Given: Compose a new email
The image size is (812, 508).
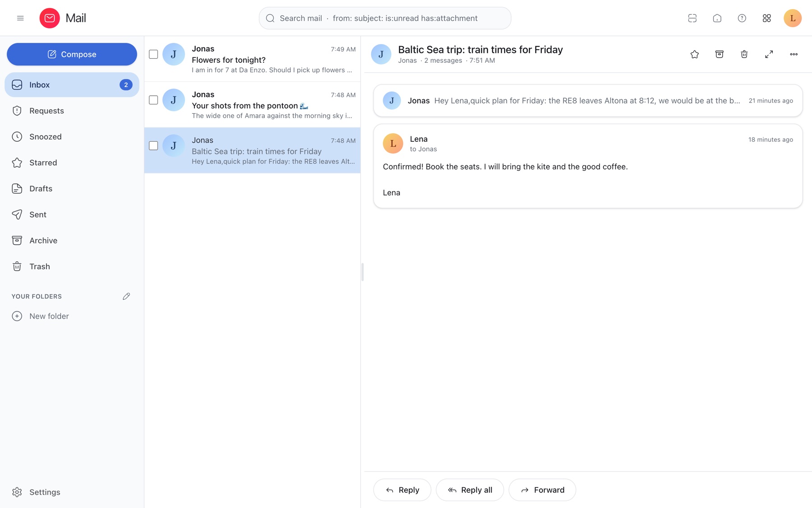Looking at the screenshot, I should (x=72, y=54).
